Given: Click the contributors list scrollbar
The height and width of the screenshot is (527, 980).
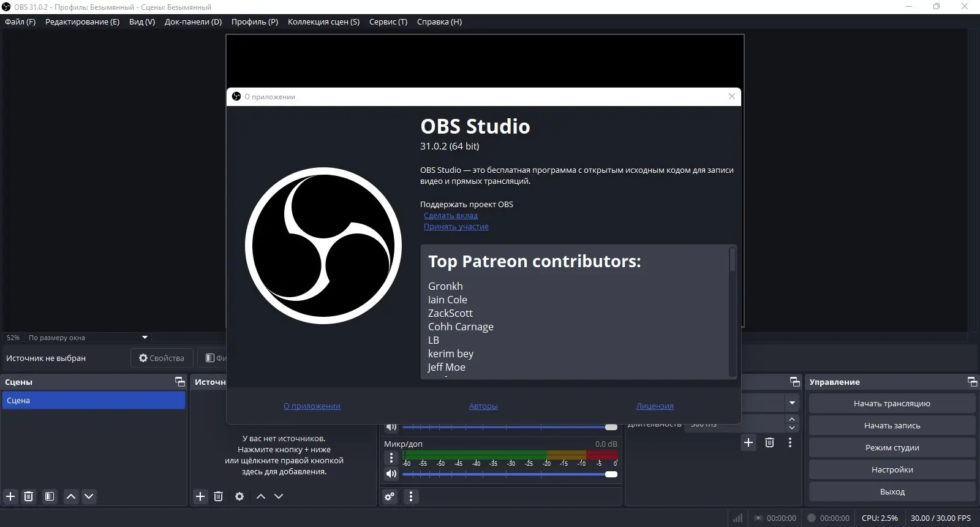Looking at the screenshot, I should coord(733,259).
